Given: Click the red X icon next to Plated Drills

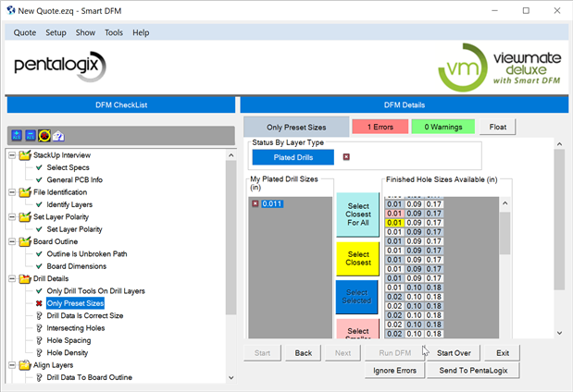Looking at the screenshot, I should pyautogui.click(x=346, y=157).
